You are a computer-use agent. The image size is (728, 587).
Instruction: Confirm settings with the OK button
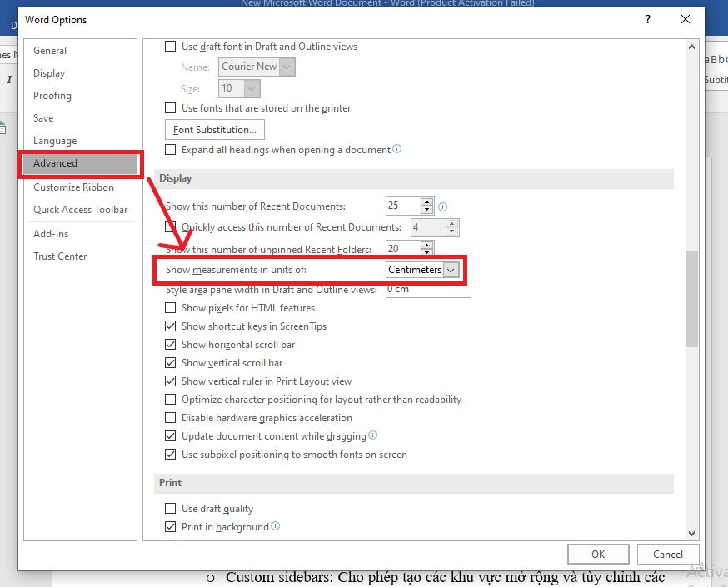click(x=598, y=554)
